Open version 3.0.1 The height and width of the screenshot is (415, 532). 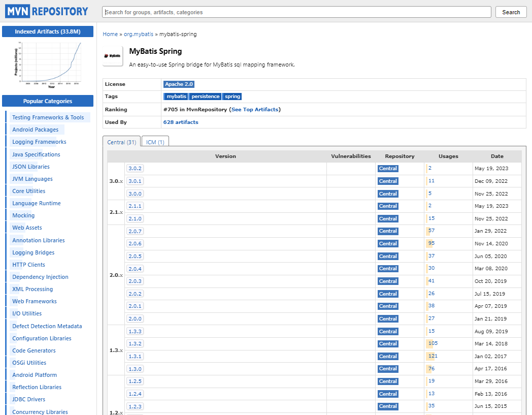point(135,181)
